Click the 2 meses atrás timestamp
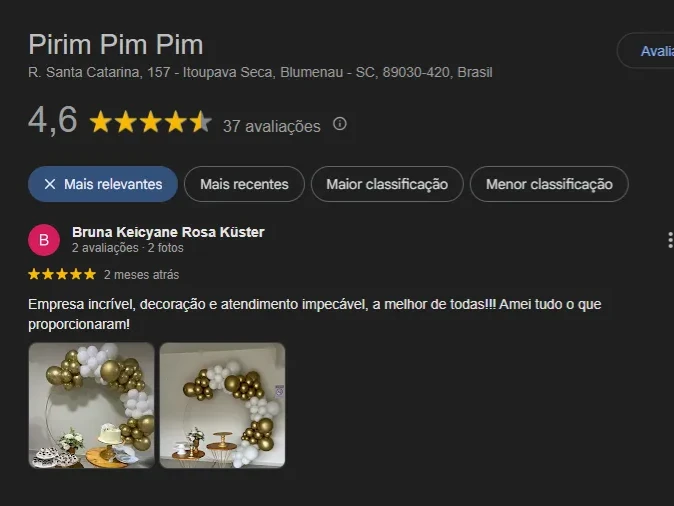Image resolution: width=674 pixels, height=506 pixels. (x=141, y=275)
